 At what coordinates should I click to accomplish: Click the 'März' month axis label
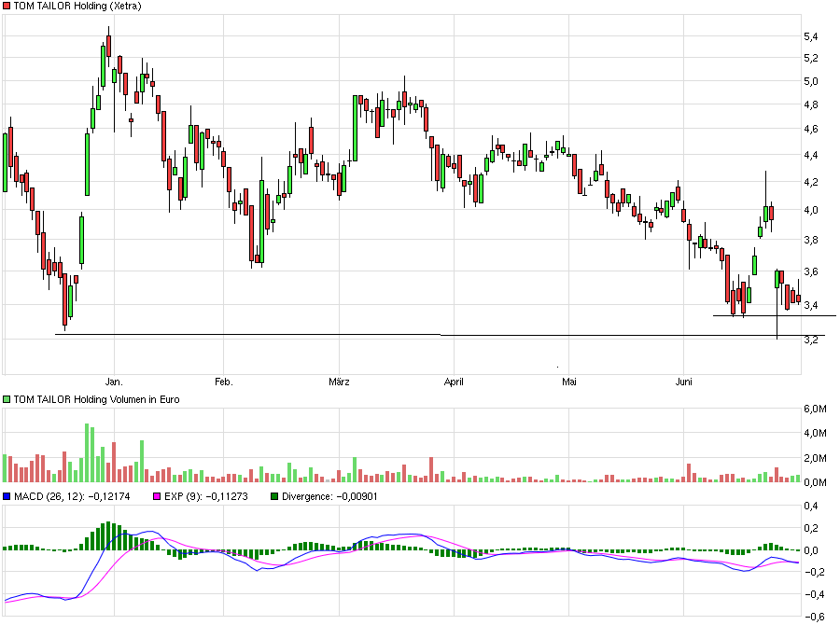[339, 382]
